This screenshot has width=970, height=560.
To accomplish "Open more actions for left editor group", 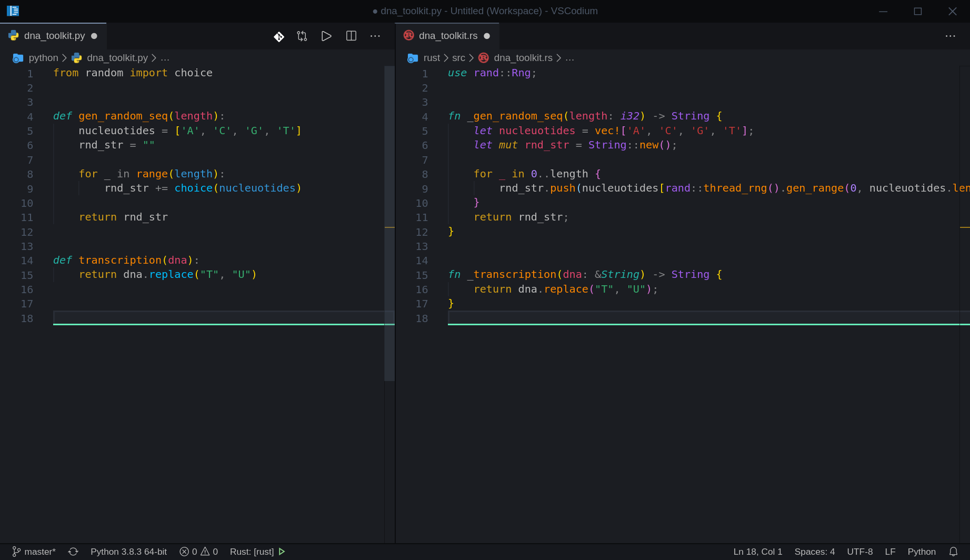I will [375, 36].
